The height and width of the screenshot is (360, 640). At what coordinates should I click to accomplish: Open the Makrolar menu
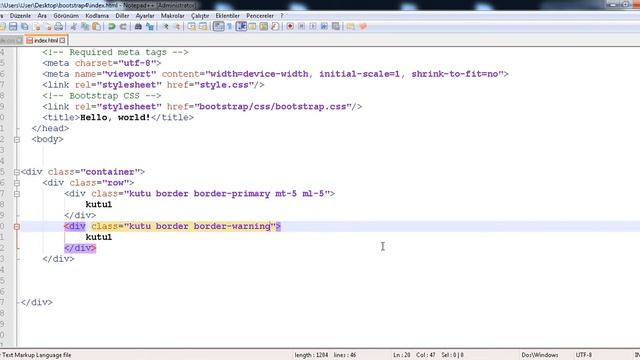[173, 16]
